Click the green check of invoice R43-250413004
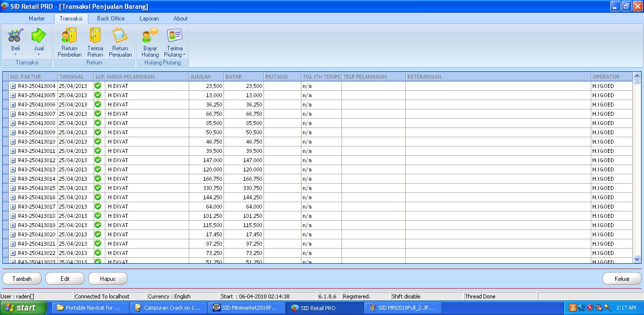The width and height of the screenshot is (644, 315). coord(98,85)
